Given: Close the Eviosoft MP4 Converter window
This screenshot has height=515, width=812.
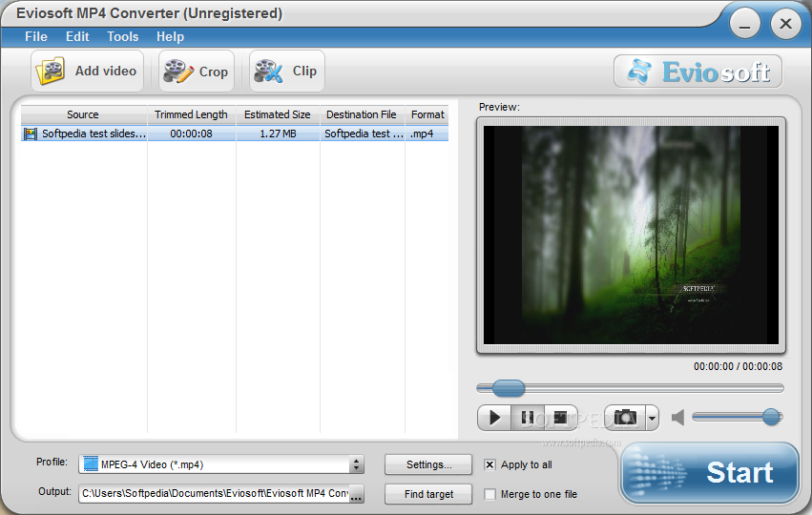Looking at the screenshot, I should click(x=785, y=24).
